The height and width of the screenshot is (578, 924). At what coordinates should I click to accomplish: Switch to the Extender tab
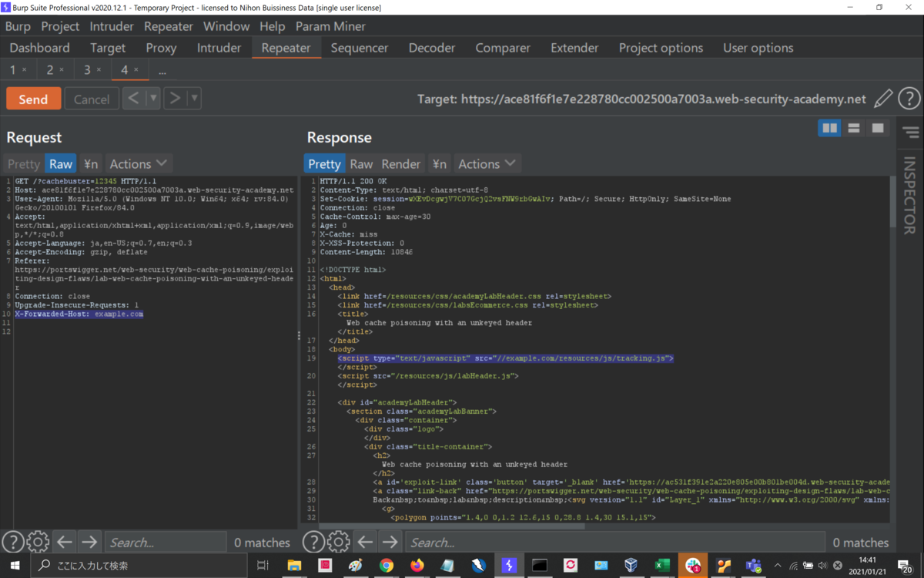(x=574, y=48)
